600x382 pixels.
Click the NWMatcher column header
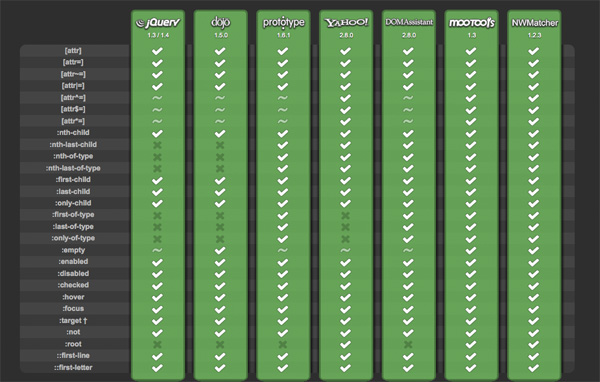[534, 23]
